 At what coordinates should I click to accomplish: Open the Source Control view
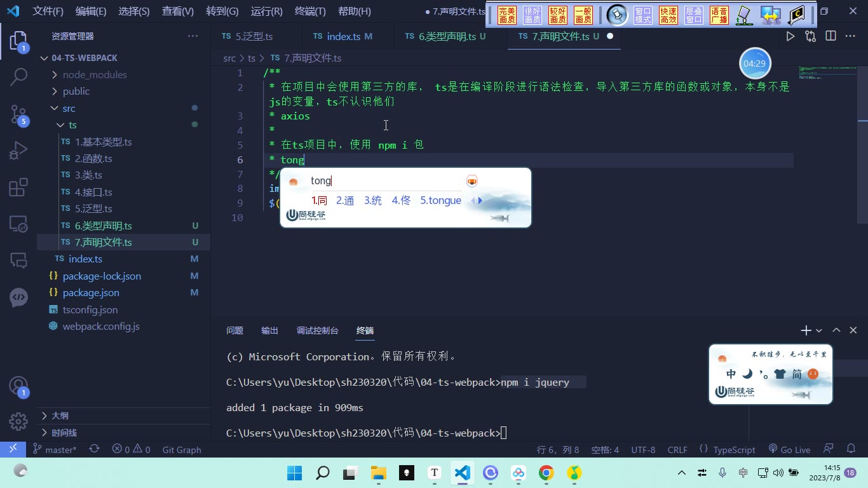click(18, 114)
